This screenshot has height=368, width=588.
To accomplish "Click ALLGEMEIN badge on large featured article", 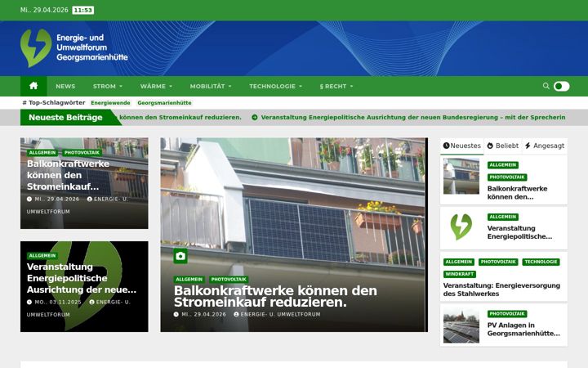I will [x=189, y=280].
